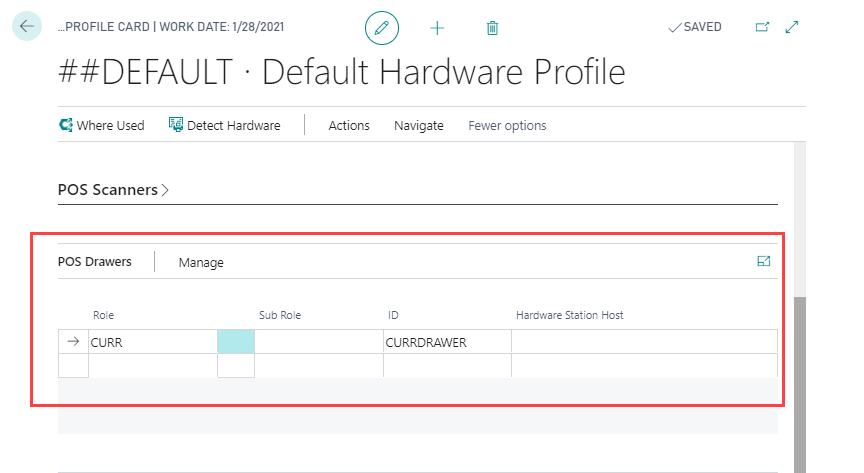Maximize the POS Drawers part icon
The image size is (864, 473).
(764, 261)
